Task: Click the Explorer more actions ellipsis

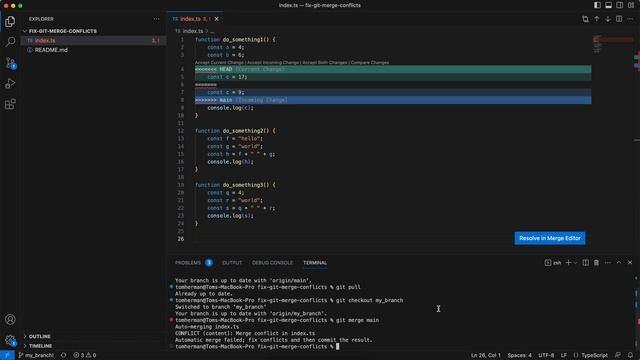Action: 156,19
